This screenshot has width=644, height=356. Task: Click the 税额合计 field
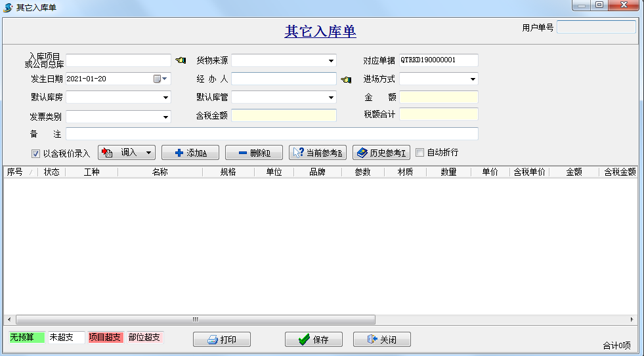coord(439,114)
